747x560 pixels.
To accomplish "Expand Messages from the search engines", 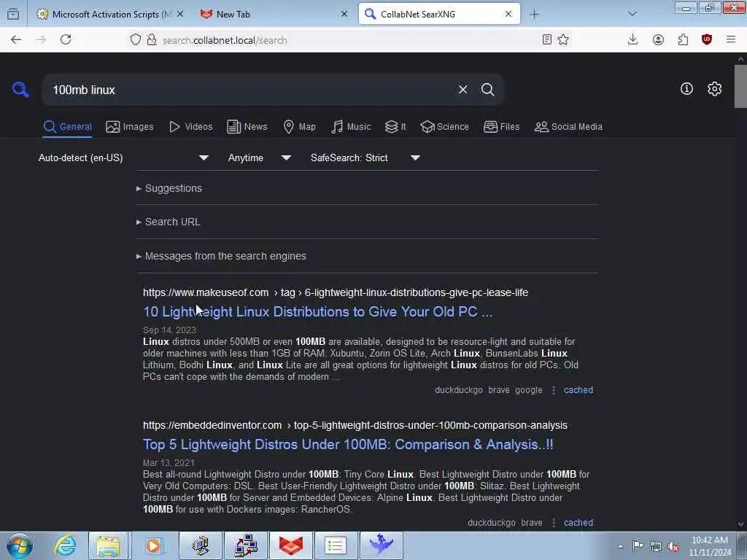I will [222, 256].
